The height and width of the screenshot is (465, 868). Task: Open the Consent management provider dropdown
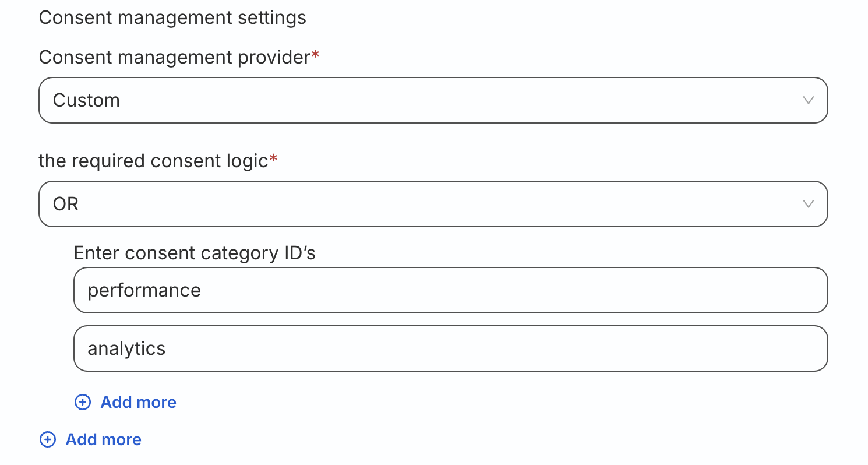coord(432,100)
